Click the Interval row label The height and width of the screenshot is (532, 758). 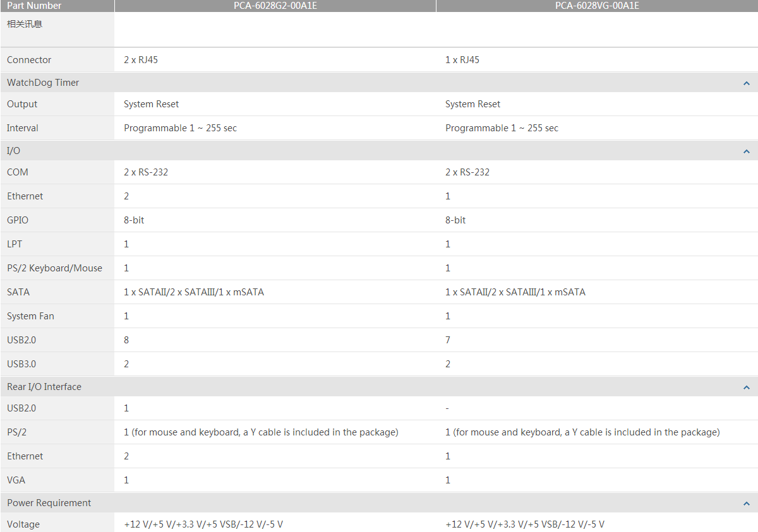(x=23, y=128)
